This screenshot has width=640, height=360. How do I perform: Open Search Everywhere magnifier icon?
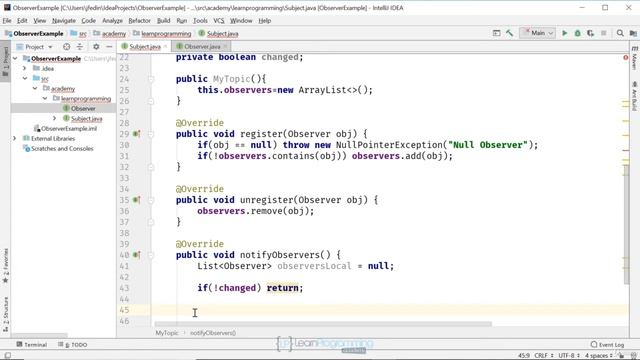[x=620, y=33]
